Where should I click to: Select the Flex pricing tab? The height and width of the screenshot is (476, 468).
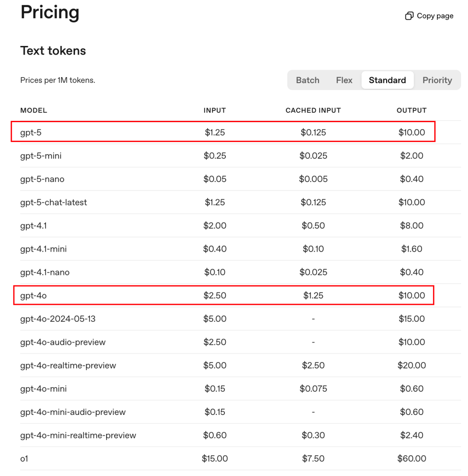pyautogui.click(x=344, y=80)
